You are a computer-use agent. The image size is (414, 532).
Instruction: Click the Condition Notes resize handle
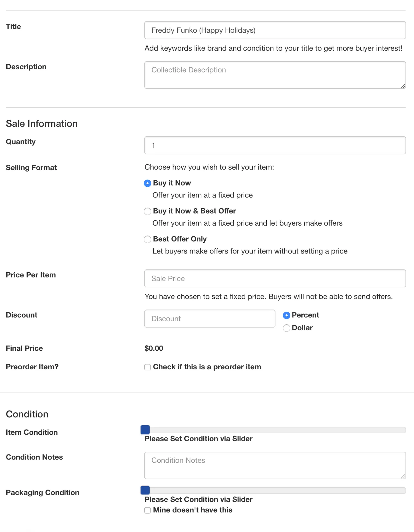coord(403,476)
